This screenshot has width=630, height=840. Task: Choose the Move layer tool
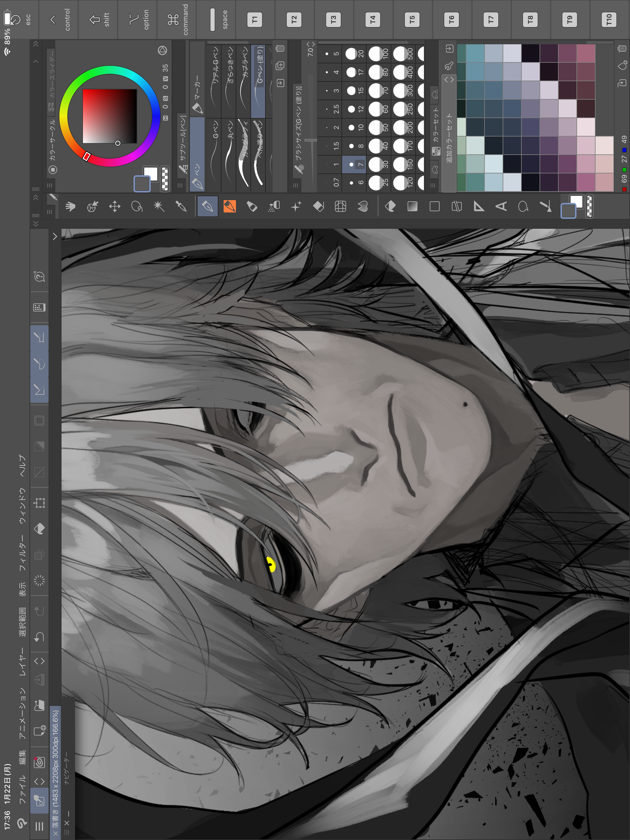[115, 206]
